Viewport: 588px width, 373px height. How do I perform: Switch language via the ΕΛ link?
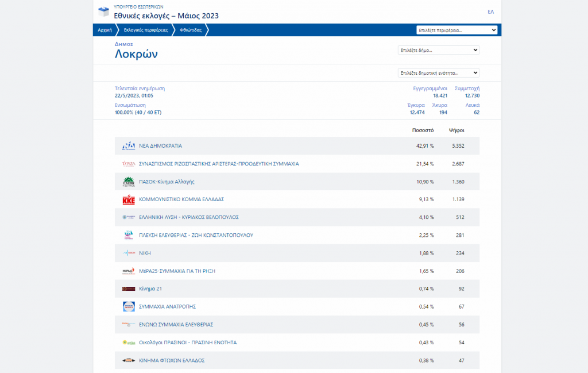tap(490, 11)
